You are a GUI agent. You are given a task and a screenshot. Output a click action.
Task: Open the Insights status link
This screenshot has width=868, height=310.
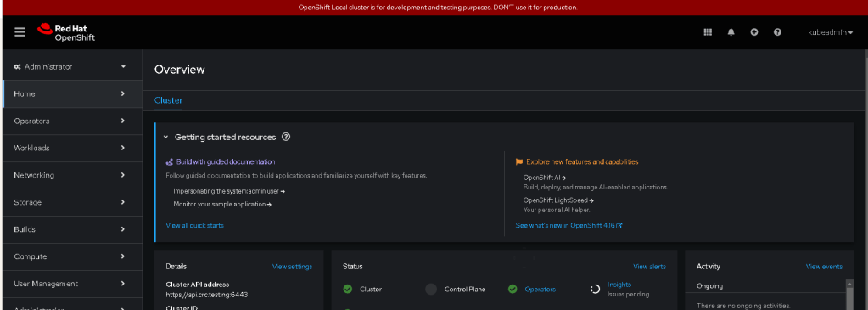pos(619,285)
